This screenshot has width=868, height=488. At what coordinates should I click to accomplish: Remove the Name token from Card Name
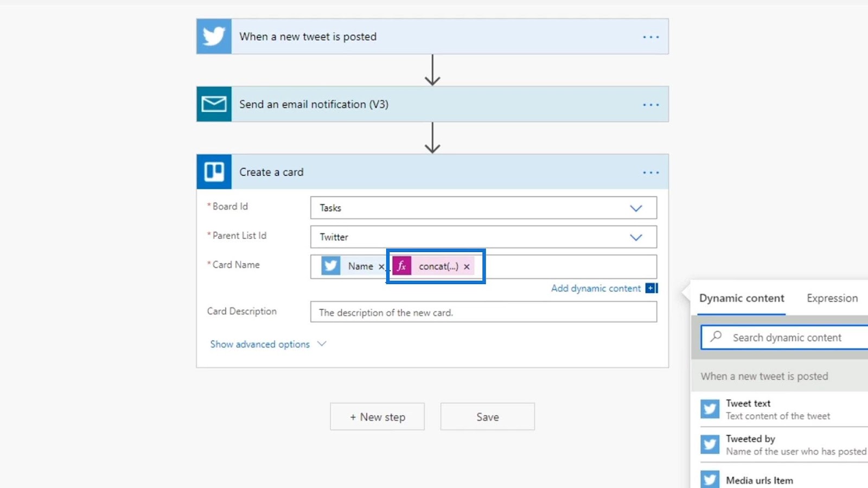tap(381, 267)
